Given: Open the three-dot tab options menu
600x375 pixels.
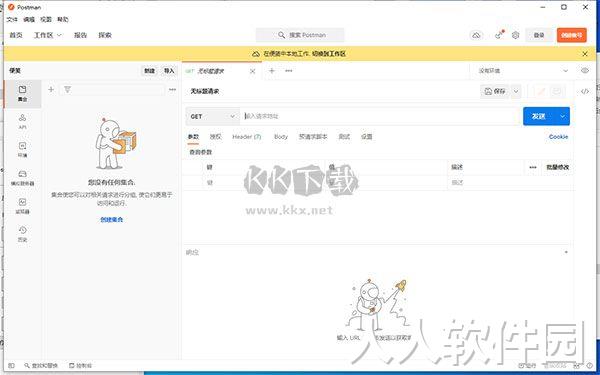Looking at the screenshot, I should point(289,71).
